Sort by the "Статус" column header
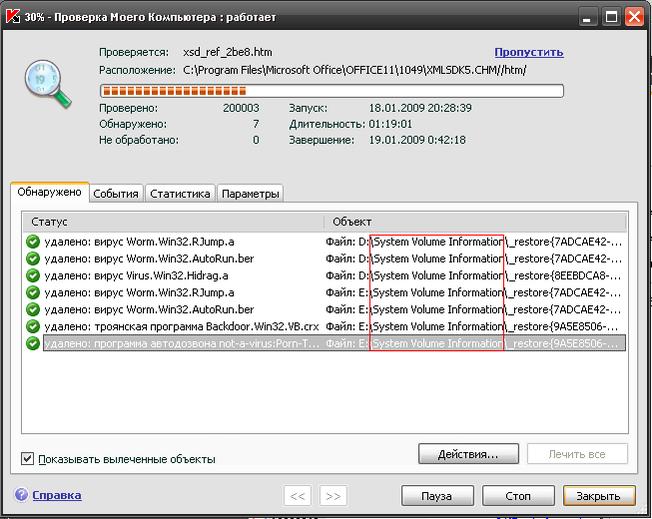This screenshot has height=519, width=652. [x=170, y=221]
